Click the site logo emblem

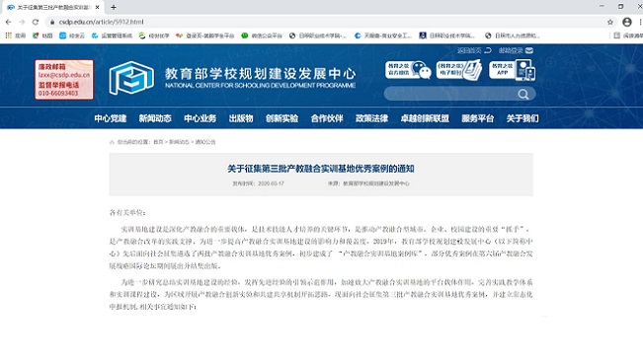point(131,78)
